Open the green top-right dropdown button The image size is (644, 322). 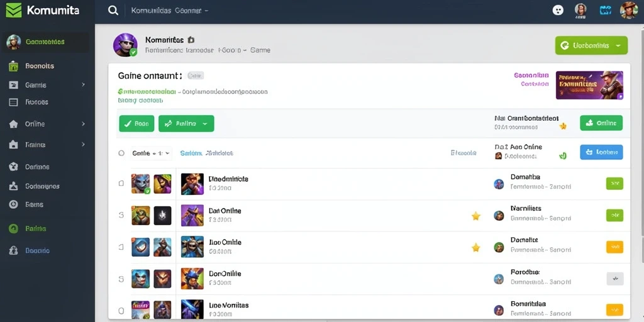tap(591, 45)
